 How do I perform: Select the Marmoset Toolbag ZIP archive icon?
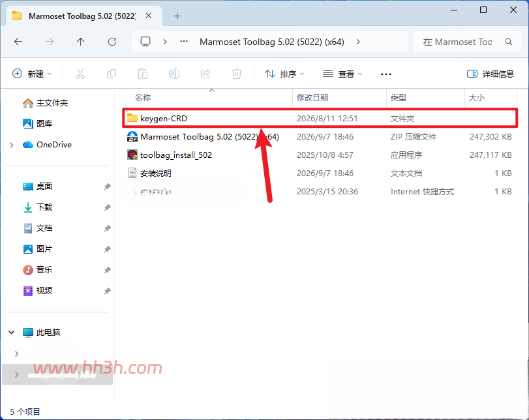pyautogui.click(x=132, y=136)
